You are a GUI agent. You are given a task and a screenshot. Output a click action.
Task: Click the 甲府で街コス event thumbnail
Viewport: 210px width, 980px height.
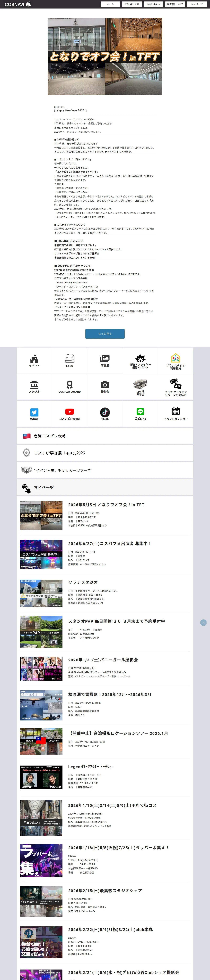[x=41, y=818]
